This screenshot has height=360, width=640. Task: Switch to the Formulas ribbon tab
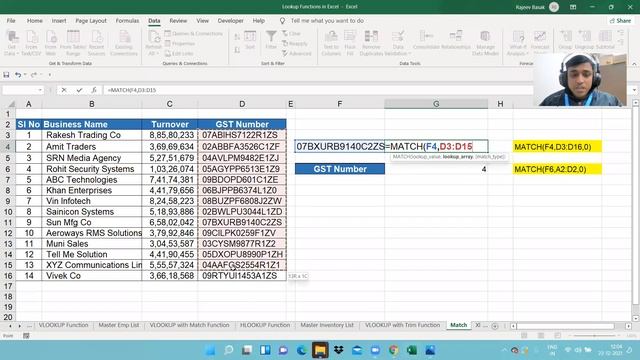(127, 20)
